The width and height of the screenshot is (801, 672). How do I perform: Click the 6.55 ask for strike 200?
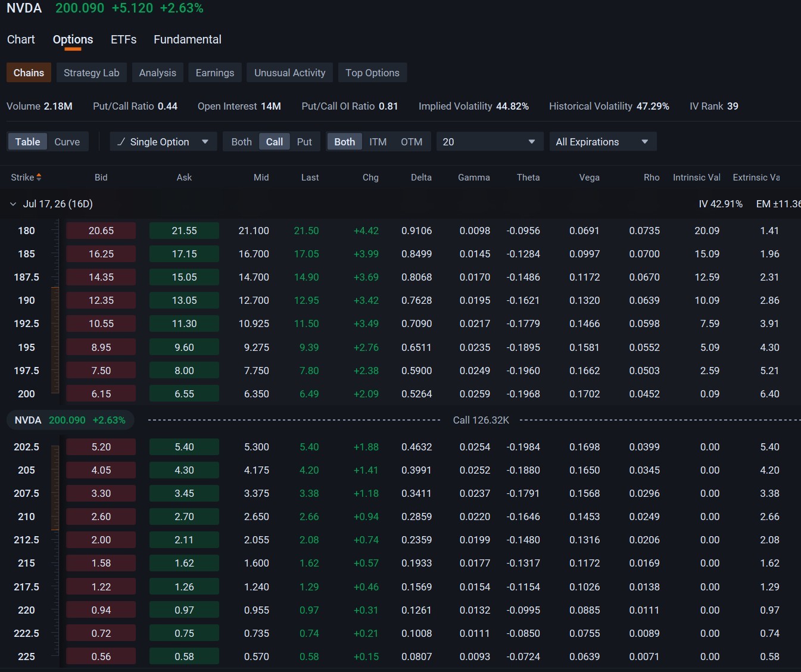coord(185,394)
